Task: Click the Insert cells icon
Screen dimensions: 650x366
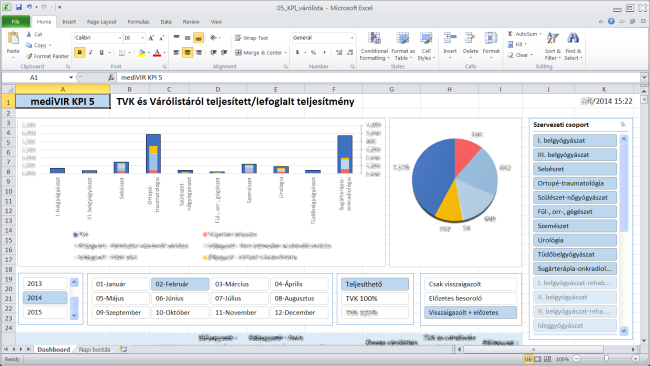Action: 450,38
